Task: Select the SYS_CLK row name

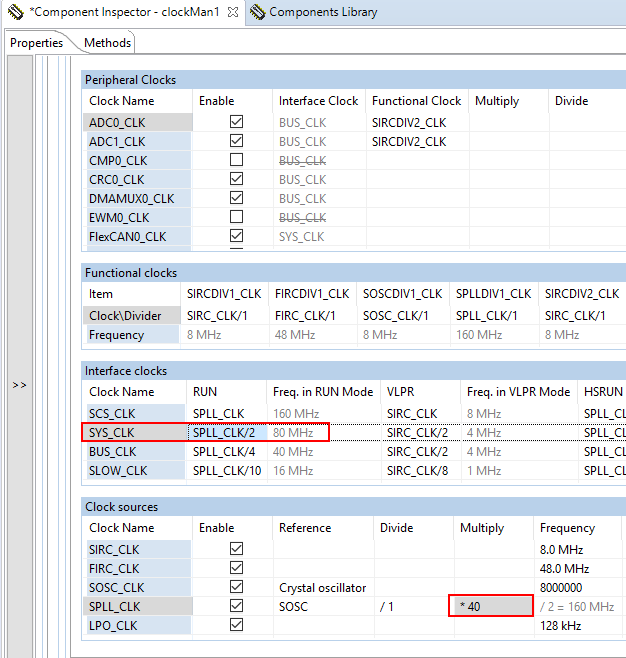Action: tap(134, 433)
